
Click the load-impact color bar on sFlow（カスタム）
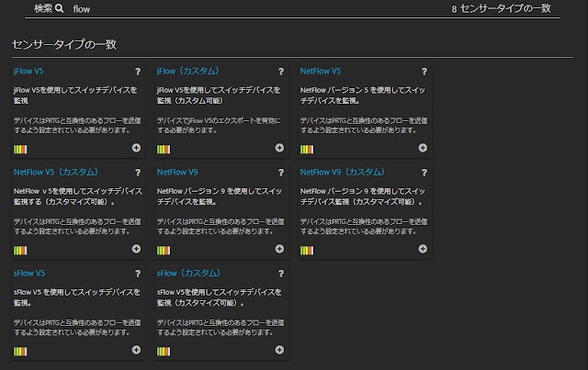164,352
